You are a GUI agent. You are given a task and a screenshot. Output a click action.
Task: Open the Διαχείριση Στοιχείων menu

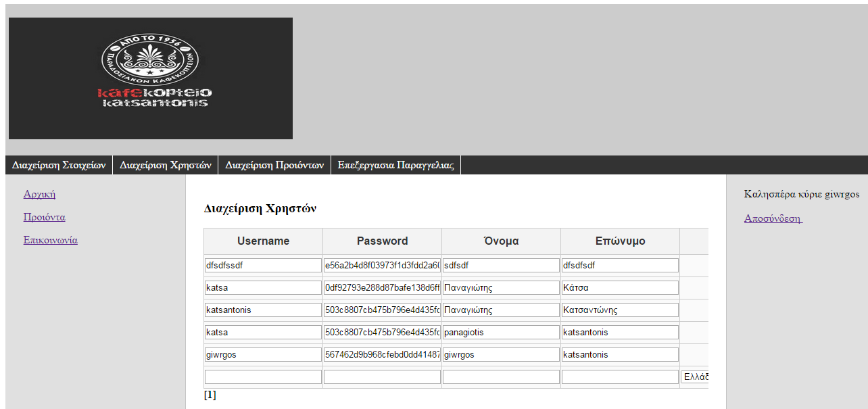[x=59, y=165]
